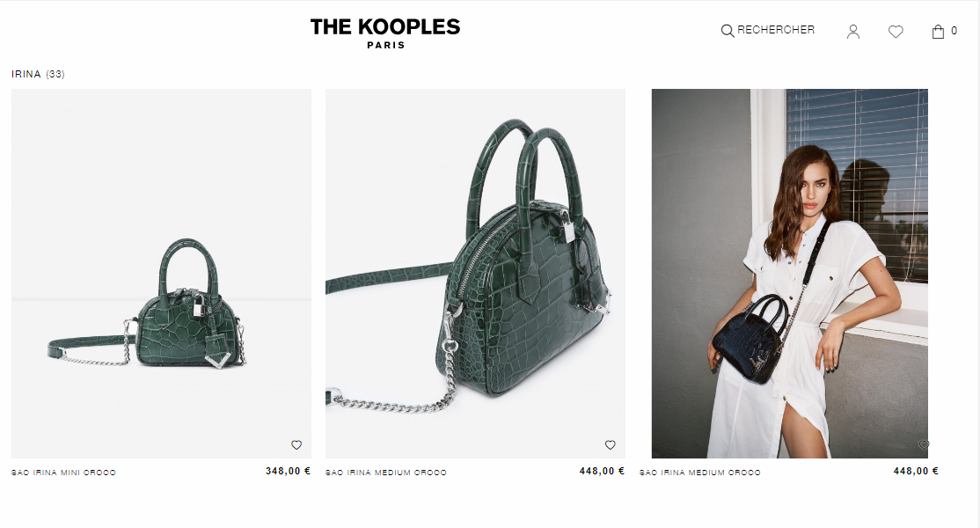980x528 pixels.
Task: Toggle heart on the model photo product
Action: click(x=924, y=445)
